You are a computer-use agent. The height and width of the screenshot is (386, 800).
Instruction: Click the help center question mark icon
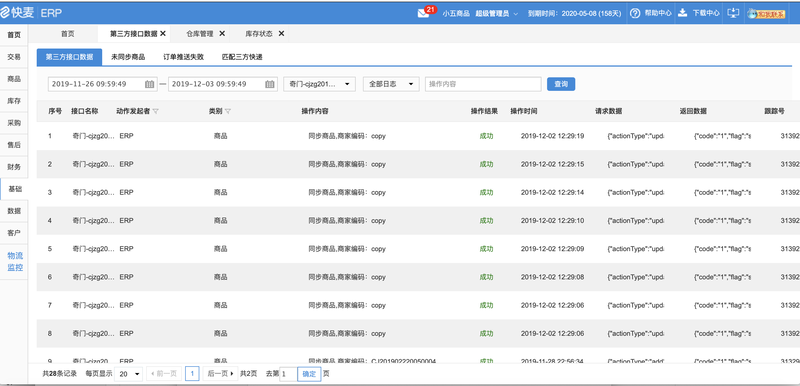[635, 13]
